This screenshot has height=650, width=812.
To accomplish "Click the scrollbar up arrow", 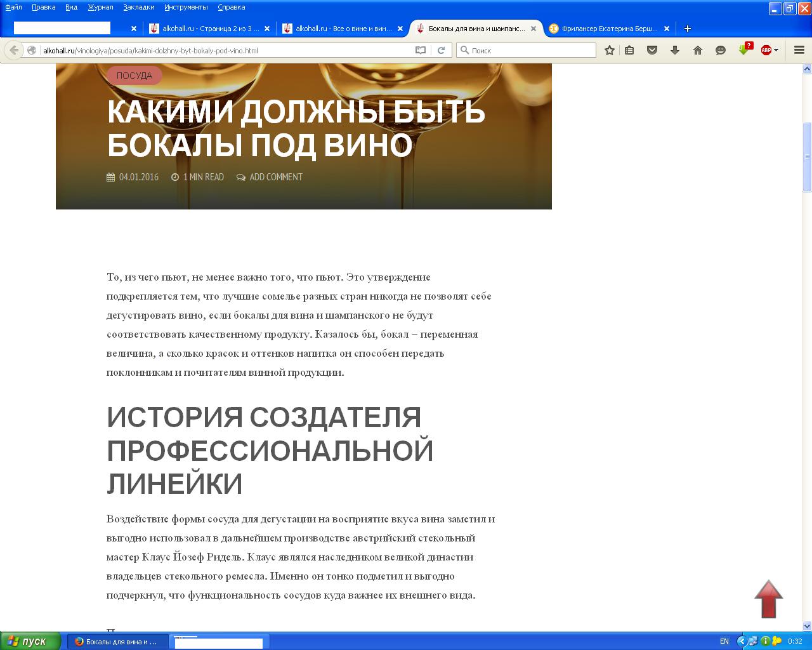I will coord(807,68).
